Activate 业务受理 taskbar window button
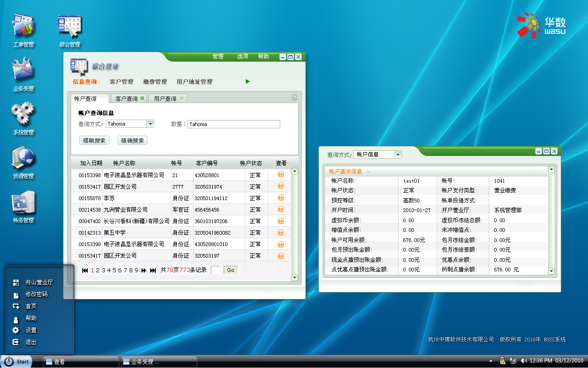 (x=158, y=362)
